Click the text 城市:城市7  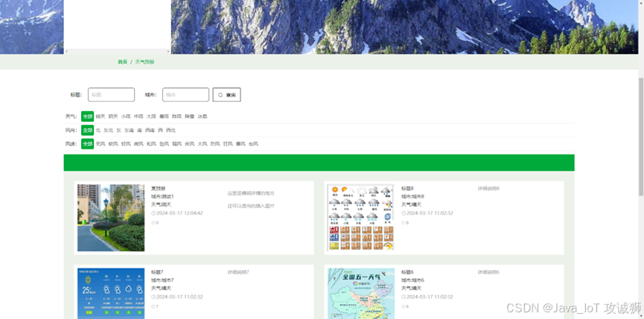coord(162,280)
